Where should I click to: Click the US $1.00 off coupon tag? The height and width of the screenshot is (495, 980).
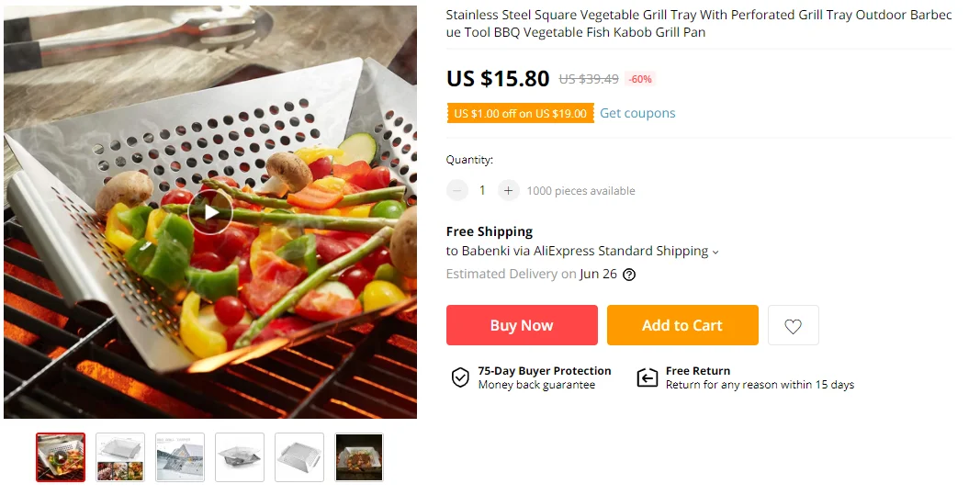tap(520, 114)
